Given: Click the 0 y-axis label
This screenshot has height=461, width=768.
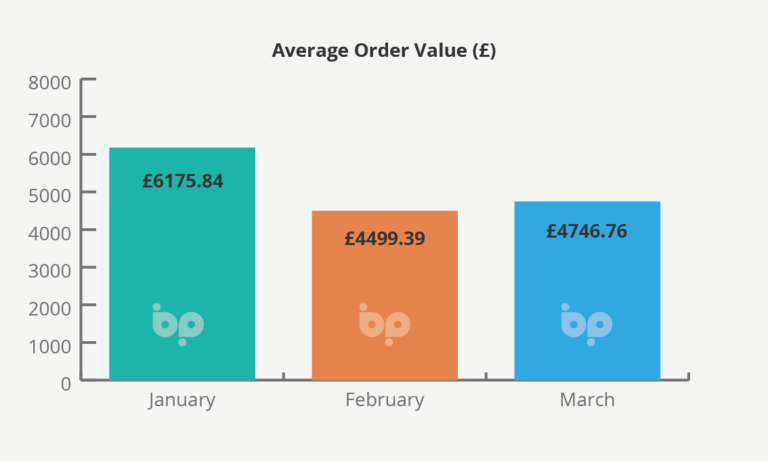Looking at the screenshot, I should [65, 381].
